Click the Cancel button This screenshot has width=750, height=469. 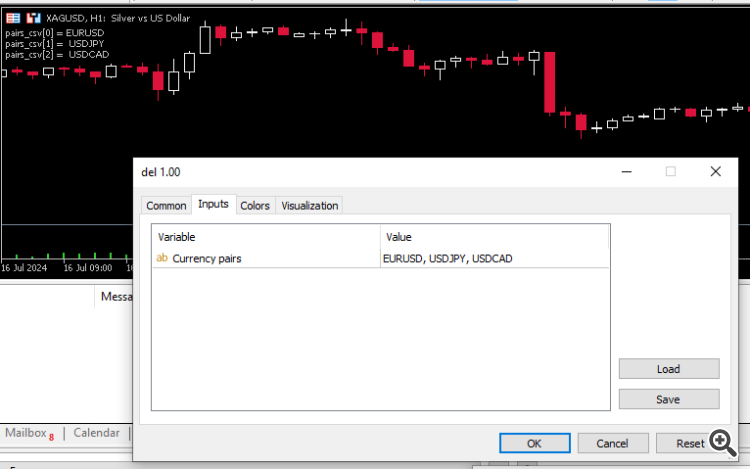(612, 443)
